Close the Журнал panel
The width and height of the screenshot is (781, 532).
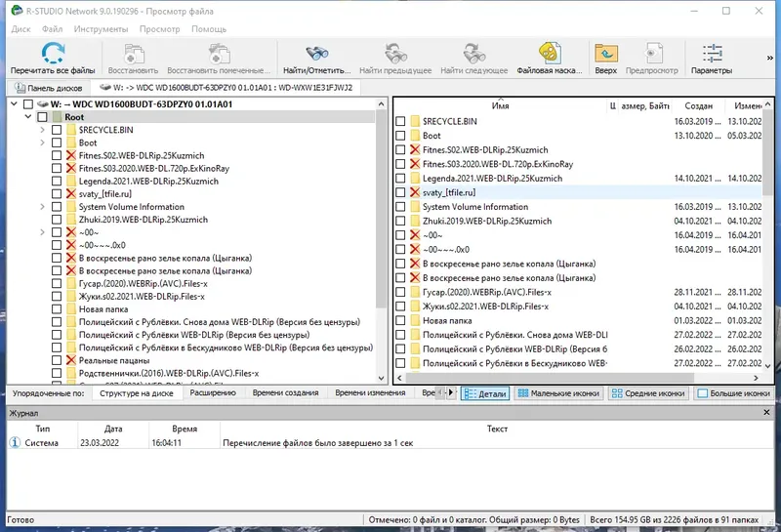[766, 413]
